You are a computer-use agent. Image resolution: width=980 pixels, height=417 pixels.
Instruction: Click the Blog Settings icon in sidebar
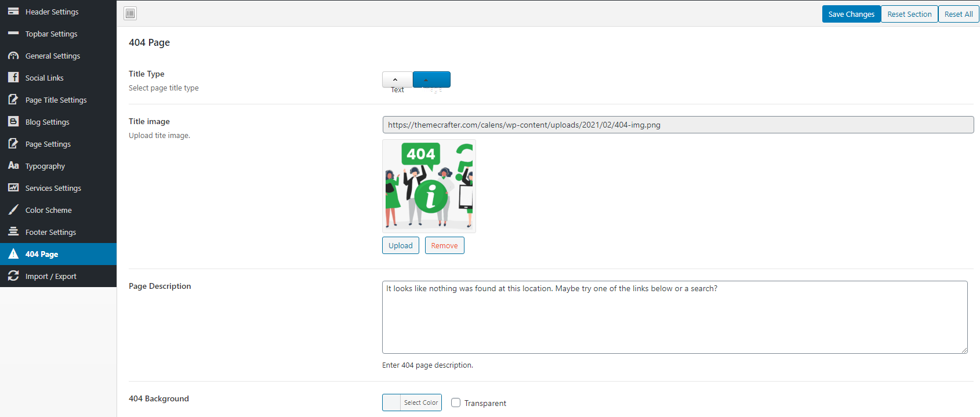[13, 122]
